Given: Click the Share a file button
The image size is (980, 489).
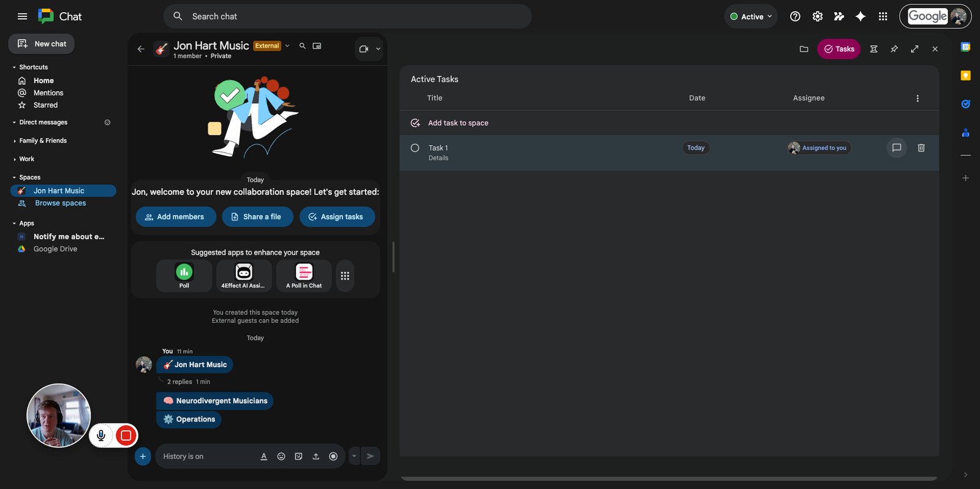Looking at the screenshot, I should (x=257, y=217).
